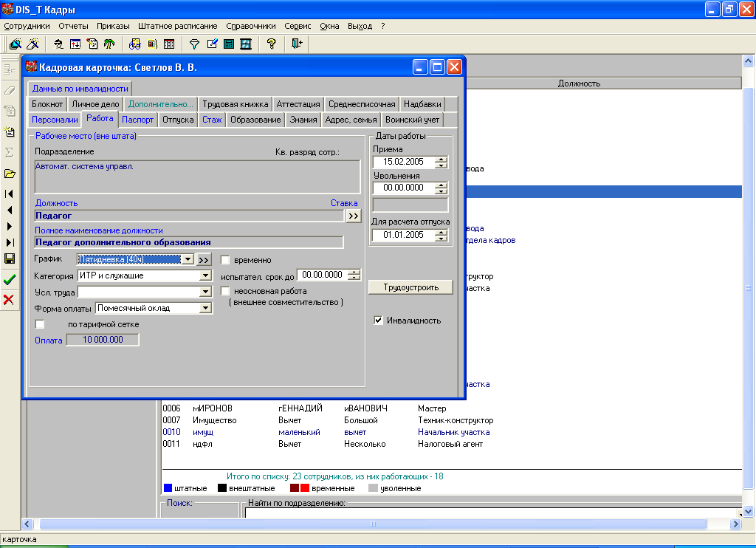The width and height of the screenshot is (756, 548).
Task: Click the exit door toolbar icon
Action: coord(297,44)
